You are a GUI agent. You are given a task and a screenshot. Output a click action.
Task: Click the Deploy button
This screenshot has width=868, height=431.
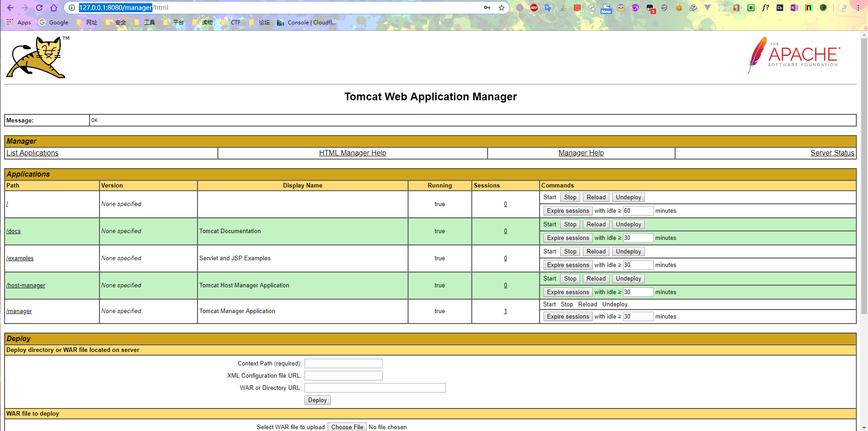coord(317,400)
